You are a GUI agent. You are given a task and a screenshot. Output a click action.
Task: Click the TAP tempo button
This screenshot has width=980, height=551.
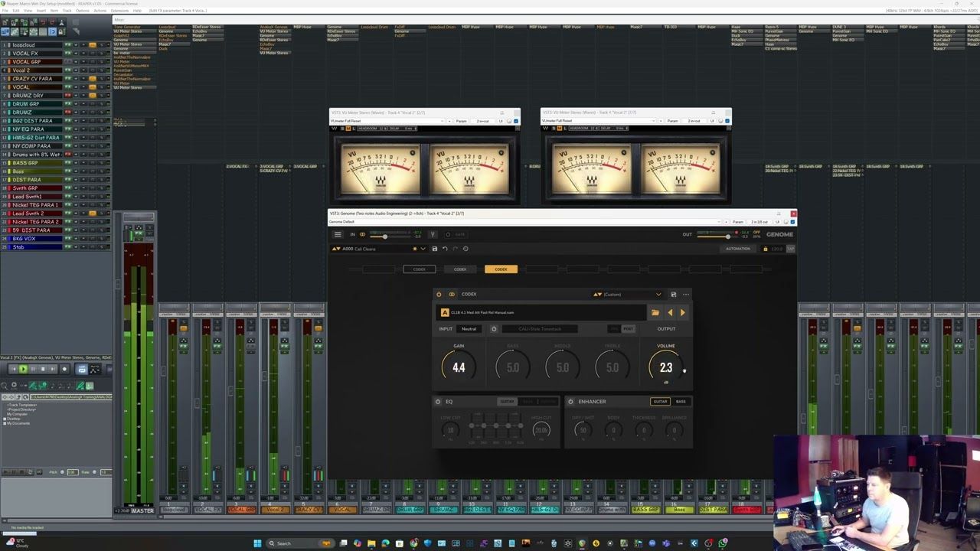tap(790, 249)
